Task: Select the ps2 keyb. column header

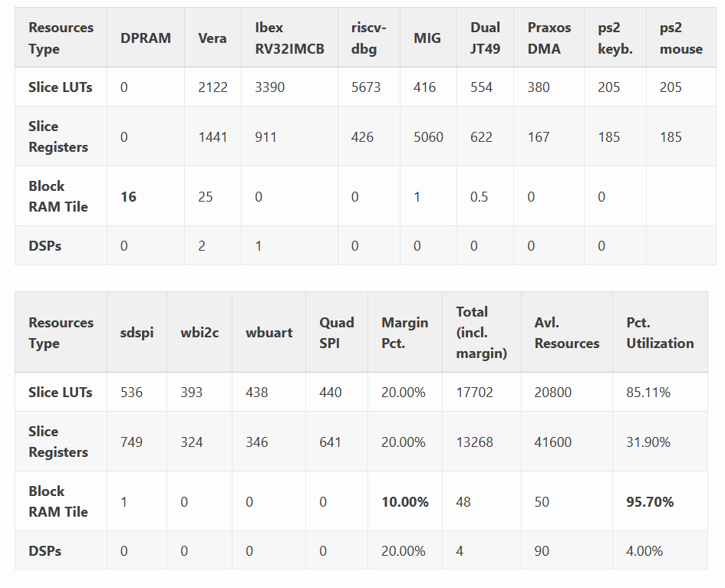Action: 615,38
